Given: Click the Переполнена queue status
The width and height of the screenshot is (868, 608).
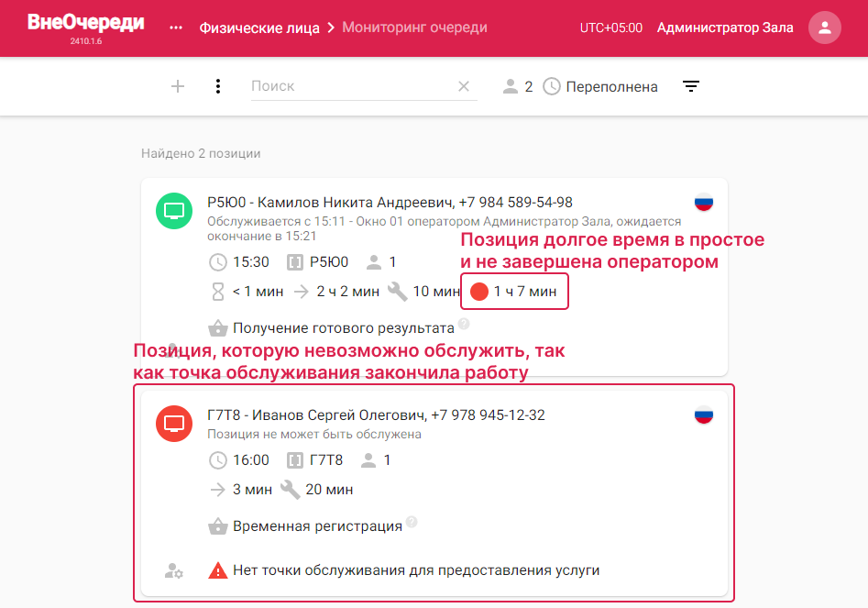Looking at the screenshot, I should click(x=611, y=87).
